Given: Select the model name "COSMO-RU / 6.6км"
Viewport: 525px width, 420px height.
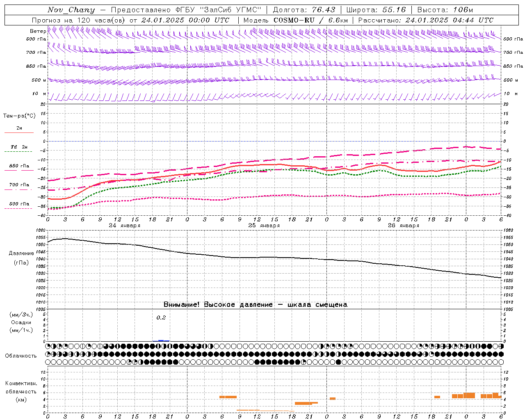Looking at the screenshot, I should click(x=310, y=20).
